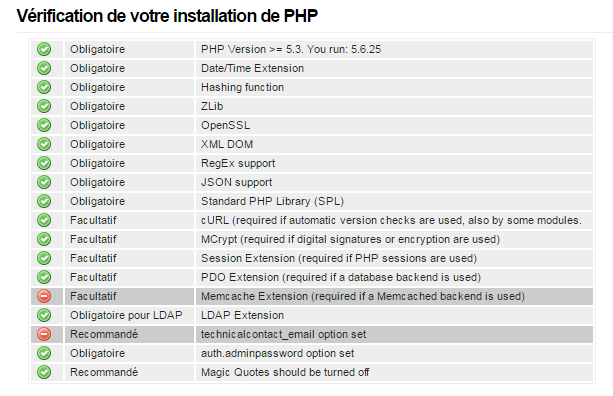The width and height of the screenshot is (613, 396).
Task: Select the Date/Time Extension text
Action: pyautogui.click(x=252, y=68)
